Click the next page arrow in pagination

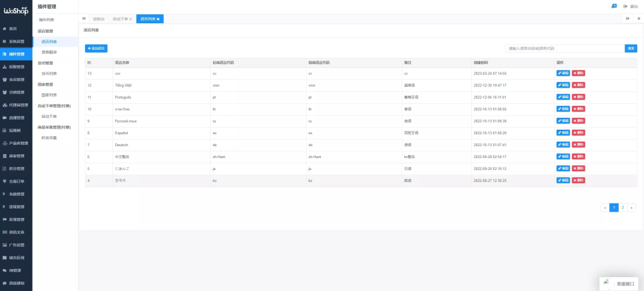pos(631,208)
